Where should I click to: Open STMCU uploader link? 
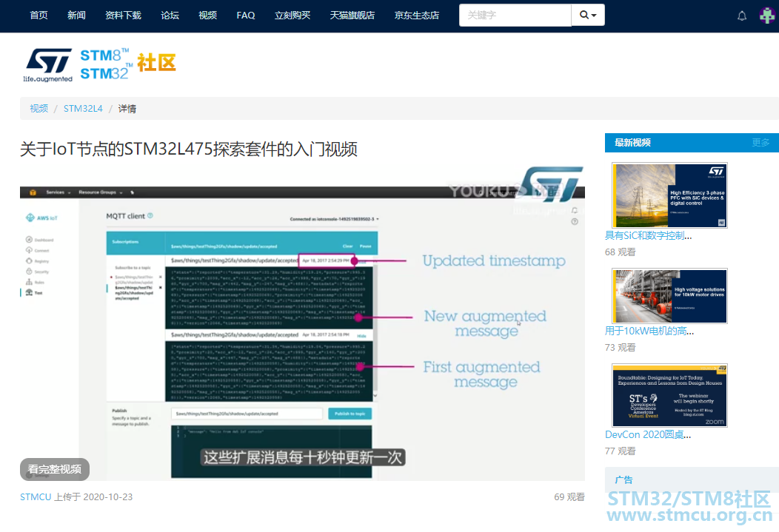tap(36, 496)
